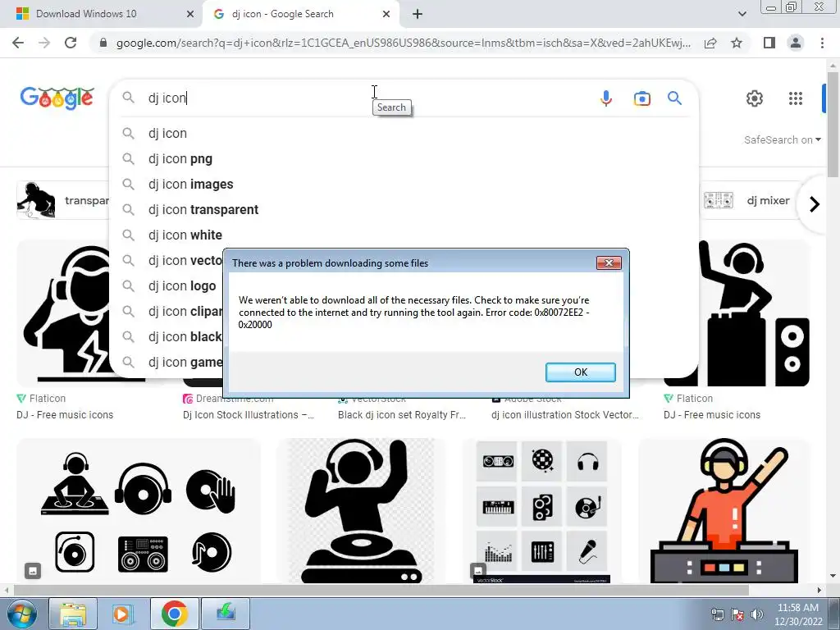Open Google quick settings gear
Viewport: 840px width, 630px height.
(x=755, y=98)
